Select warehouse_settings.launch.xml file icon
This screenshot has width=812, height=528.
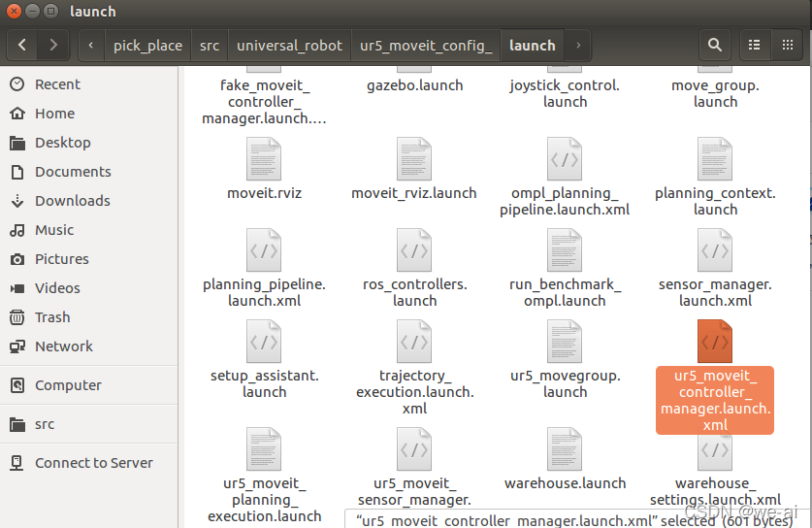pyautogui.click(x=715, y=452)
